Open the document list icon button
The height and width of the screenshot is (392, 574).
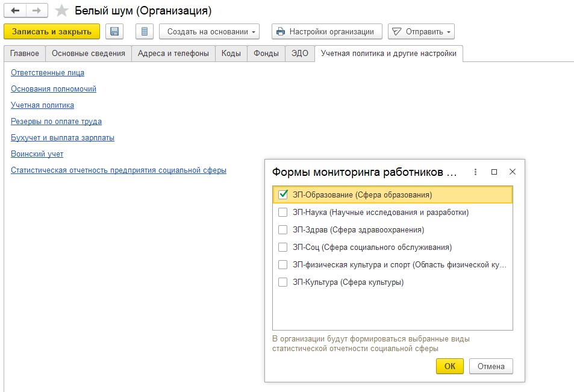pyautogui.click(x=144, y=31)
